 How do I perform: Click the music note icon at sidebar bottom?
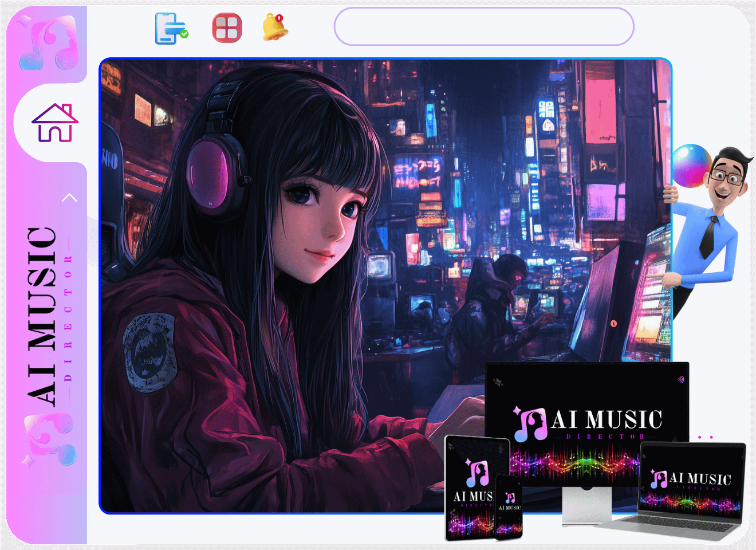pos(49,439)
